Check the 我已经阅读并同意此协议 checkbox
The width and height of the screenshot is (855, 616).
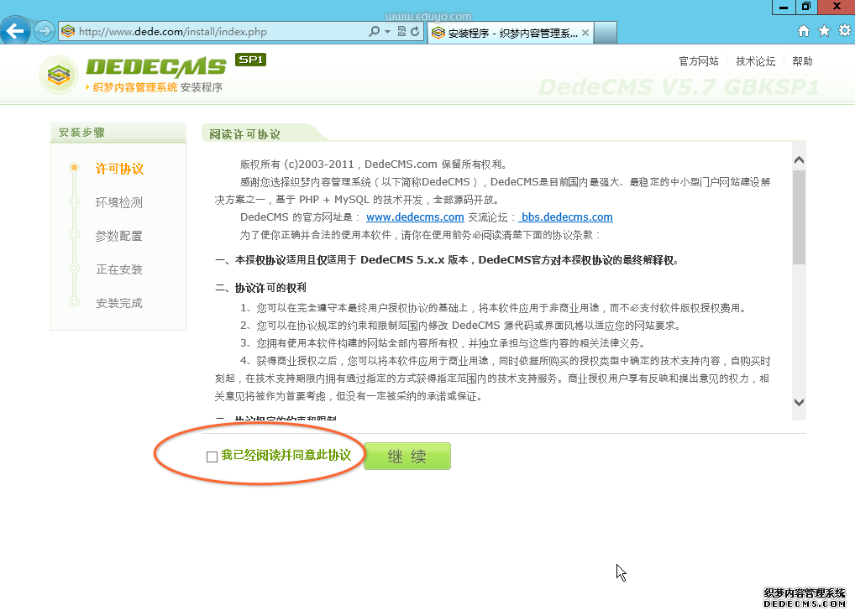click(212, 457)
